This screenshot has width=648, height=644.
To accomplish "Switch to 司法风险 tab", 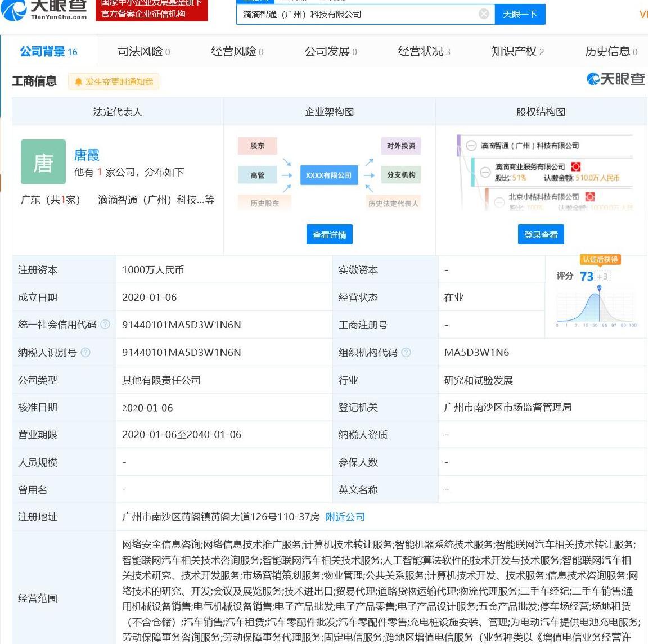I will coord(144,51).
